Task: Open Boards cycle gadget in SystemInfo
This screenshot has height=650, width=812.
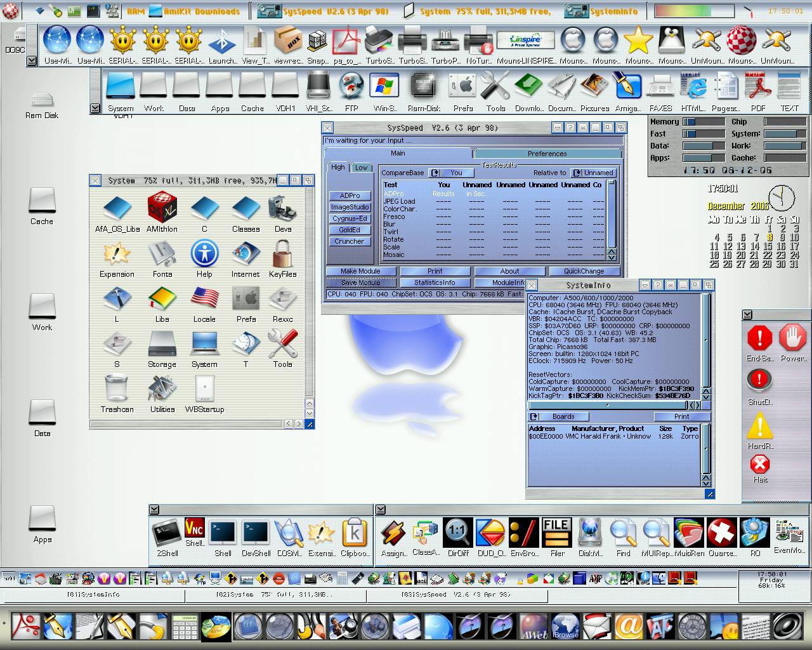Action: click(x=558, y=416)
